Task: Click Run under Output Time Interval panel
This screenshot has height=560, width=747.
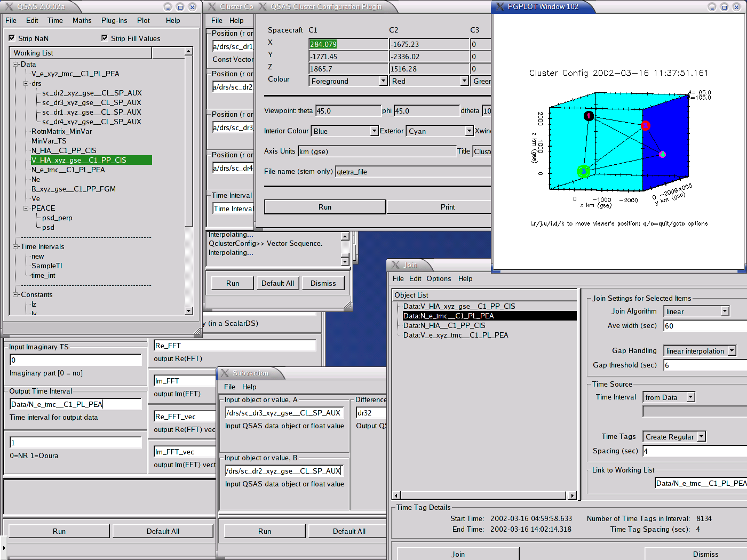Action: (59, 531)
